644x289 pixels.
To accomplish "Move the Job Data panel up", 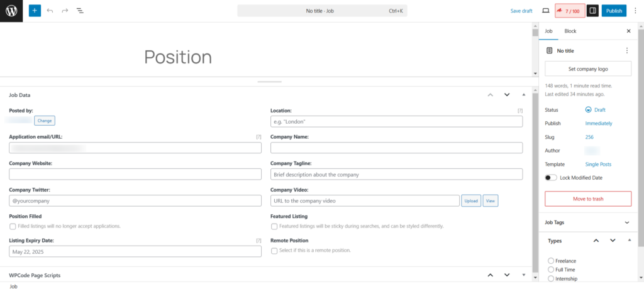I will [490, 95].
